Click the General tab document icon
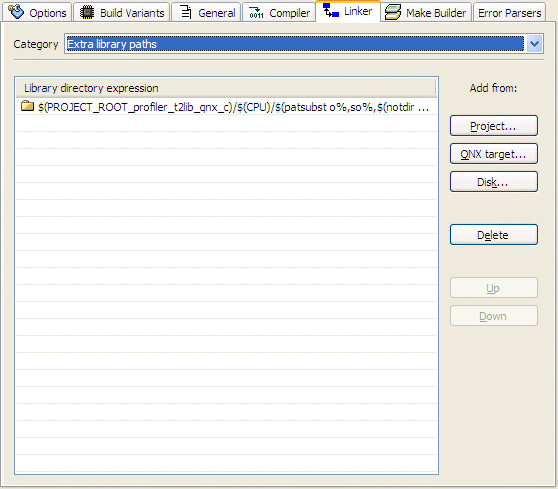 click(x=185, y=12)
